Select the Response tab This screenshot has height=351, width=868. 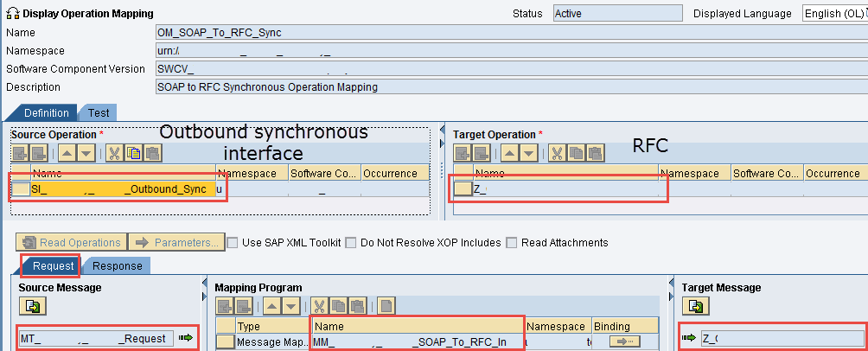117,265
